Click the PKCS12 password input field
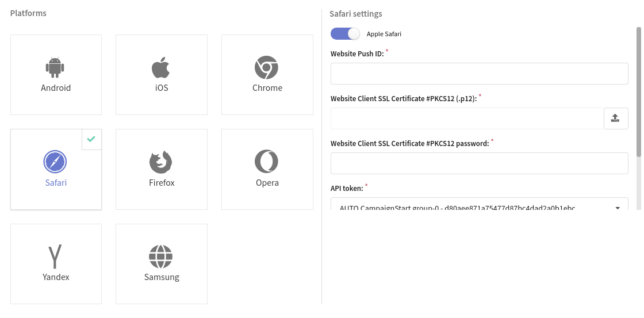This screenshot has height=318, width=644. coord(480,163)
